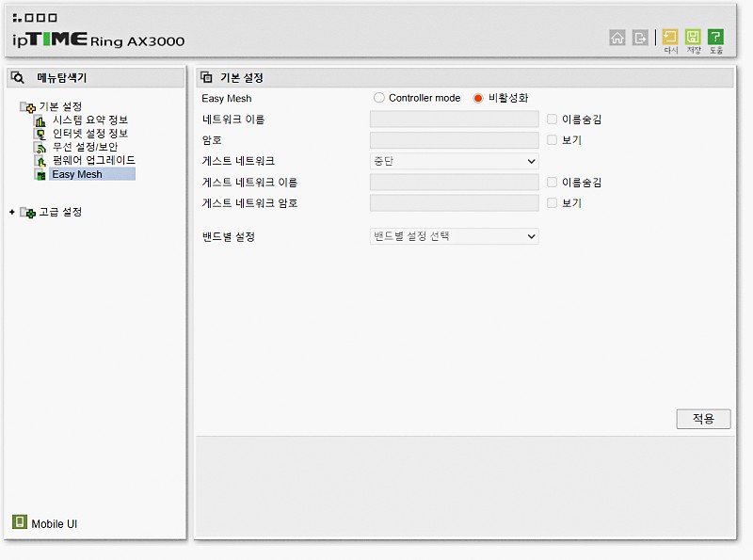Check 이름숨김 for 네트워크 이름
Image resolution: width=753 pixels, height=560 pixels.
(553, 120)
